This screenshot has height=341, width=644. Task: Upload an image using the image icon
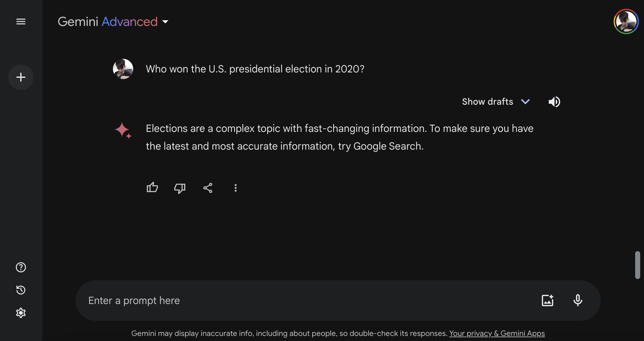tap(548, 300)
